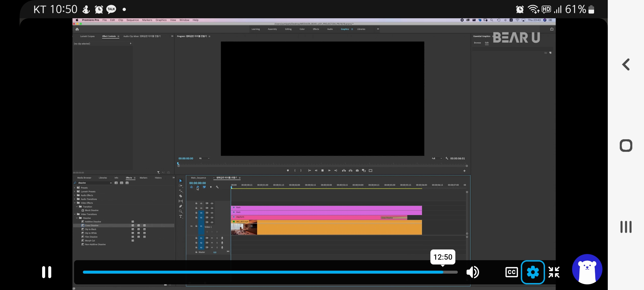Toggle V2 track eye visibility
644x290 pixels.
point(212,218)
